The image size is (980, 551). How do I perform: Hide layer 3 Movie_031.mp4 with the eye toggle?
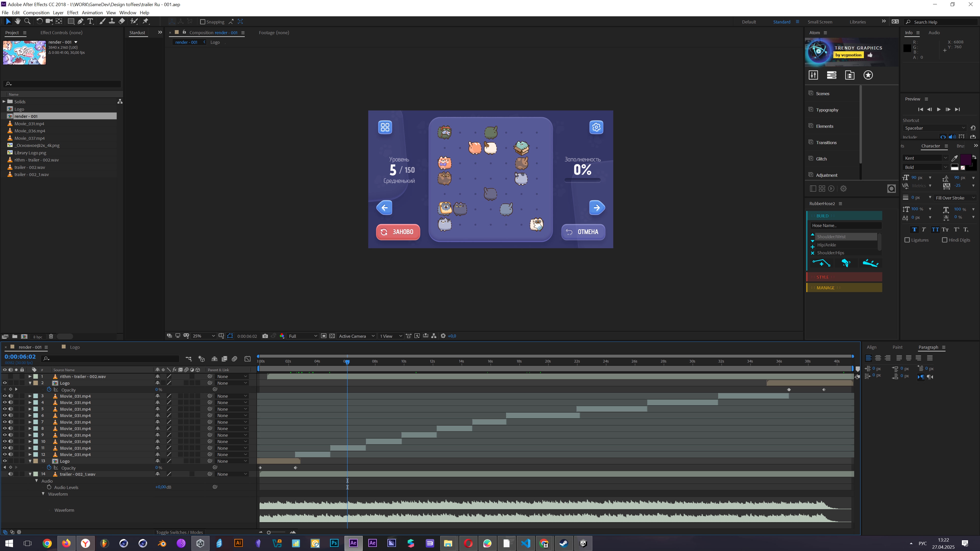coord(5,396)
